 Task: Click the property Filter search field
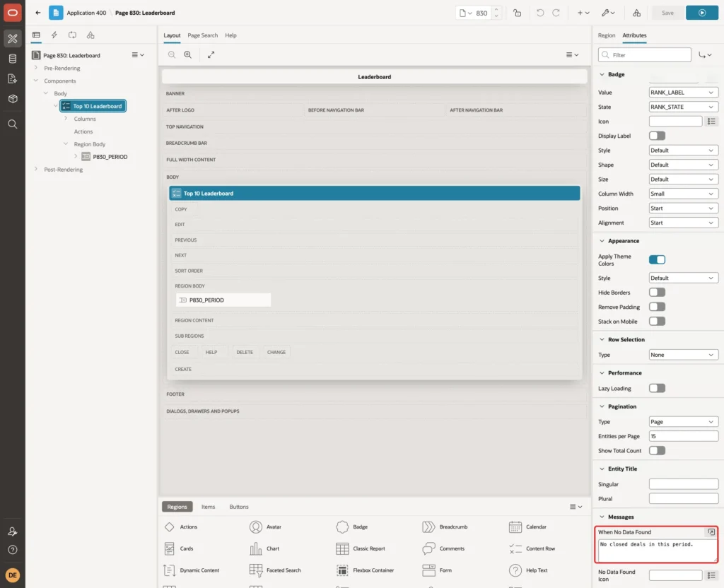(644, 55)
